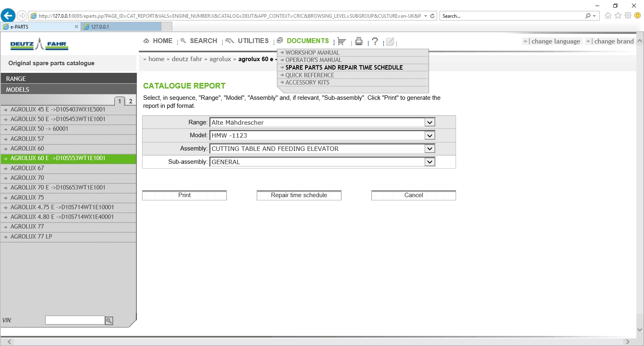644x346 pixels.
Task: Select QUICK REFERENCE menu entry
Action: [310, 75]
